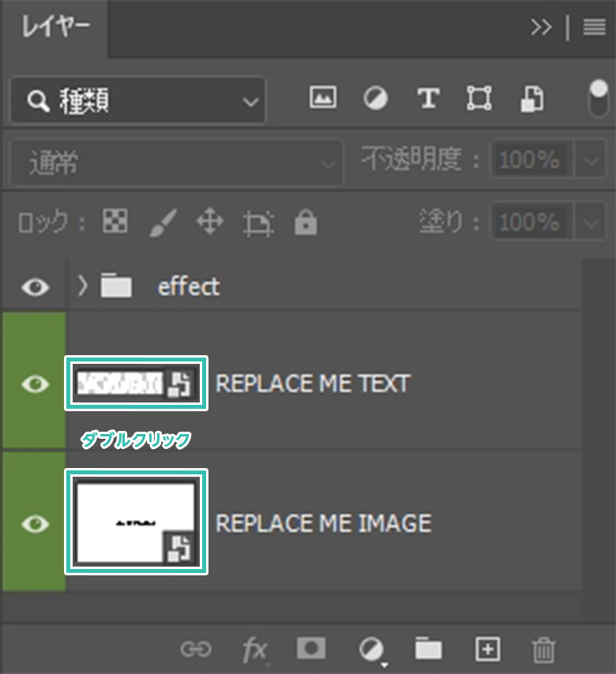Select the レイヤー panel tab
The width and height of the screenshot is (616, 674).
pyautogui.click(x=55, y=28)
